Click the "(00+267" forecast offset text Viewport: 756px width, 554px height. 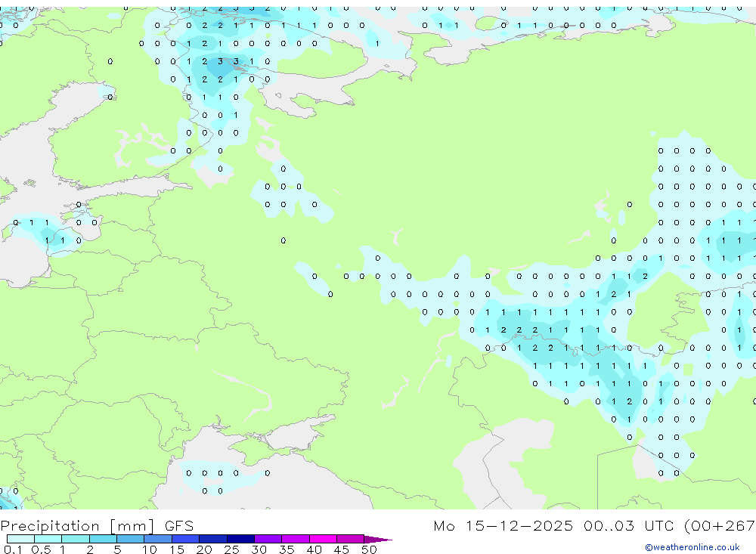tap(720, 525)
